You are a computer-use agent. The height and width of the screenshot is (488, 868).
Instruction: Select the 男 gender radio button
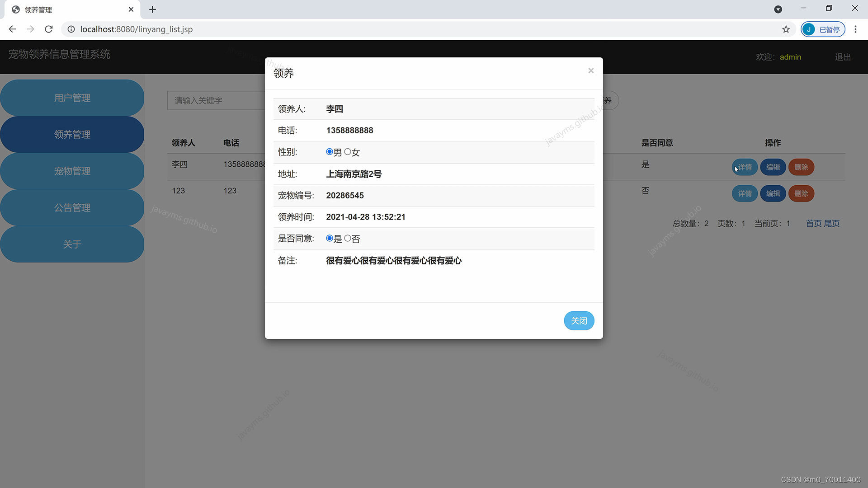[x=329, y=152]
